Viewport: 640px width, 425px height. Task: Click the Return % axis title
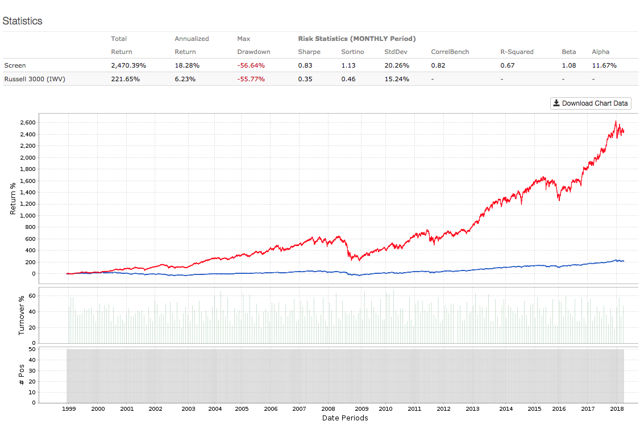(13, 198)
